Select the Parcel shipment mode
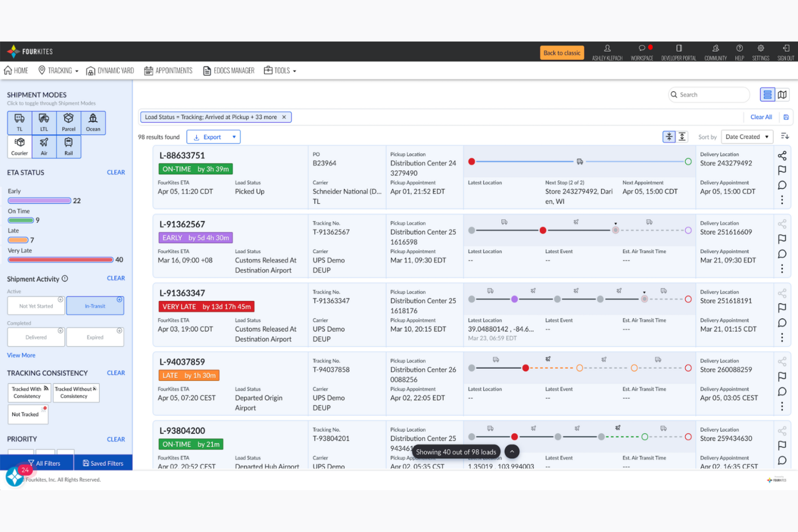The width and height of the screenshot is (798, 532). point(68,122)
